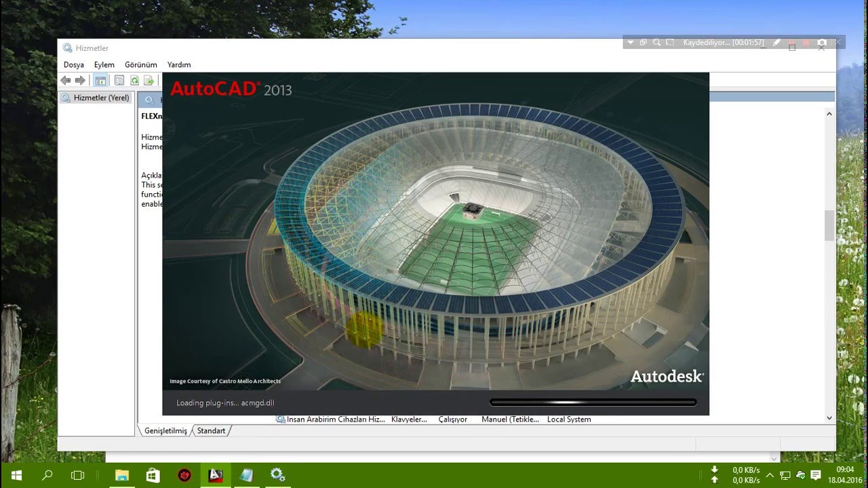Show hidden tray icons chevron
The width and height of the screenshot is (868, 488).
(x=770, y=475)
